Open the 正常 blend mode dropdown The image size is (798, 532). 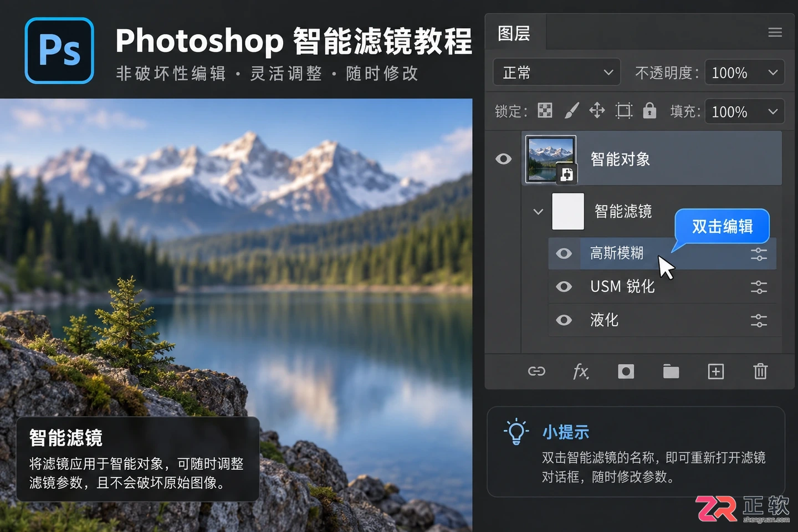557,73
